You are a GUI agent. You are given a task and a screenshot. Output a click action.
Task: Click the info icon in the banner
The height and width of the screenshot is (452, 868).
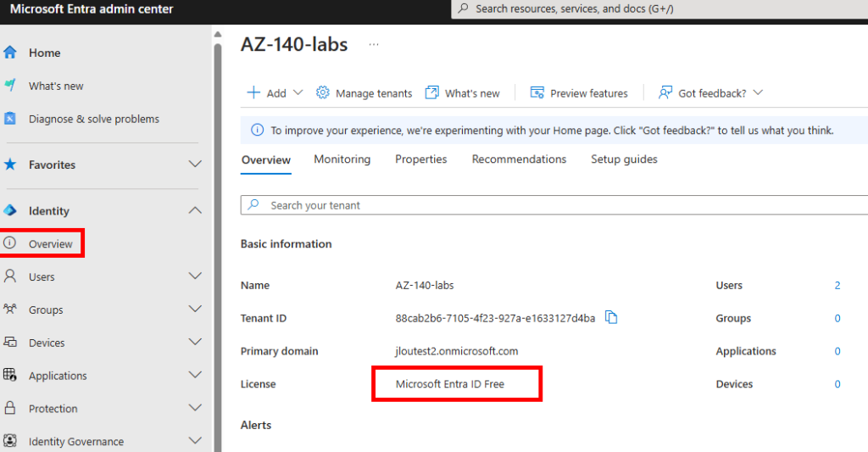click(x=258, y=130)
